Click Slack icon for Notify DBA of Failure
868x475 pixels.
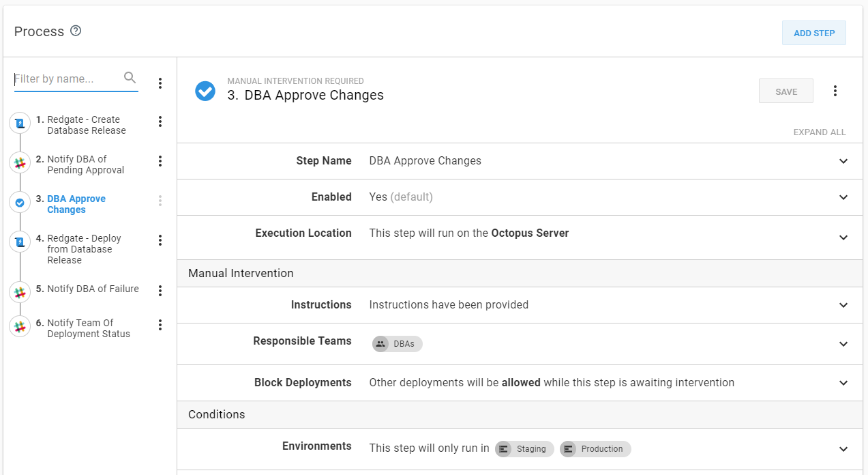click(20, 292)
